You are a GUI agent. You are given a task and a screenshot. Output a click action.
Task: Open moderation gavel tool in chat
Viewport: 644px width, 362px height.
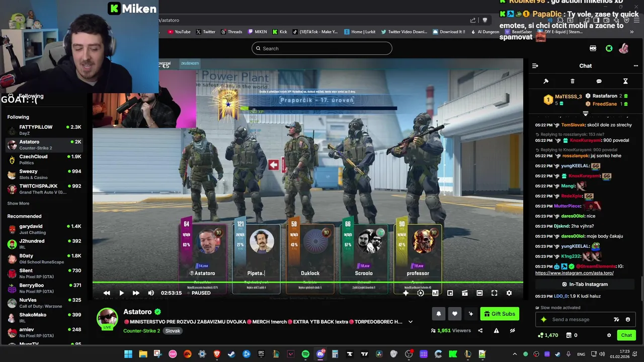546,81
